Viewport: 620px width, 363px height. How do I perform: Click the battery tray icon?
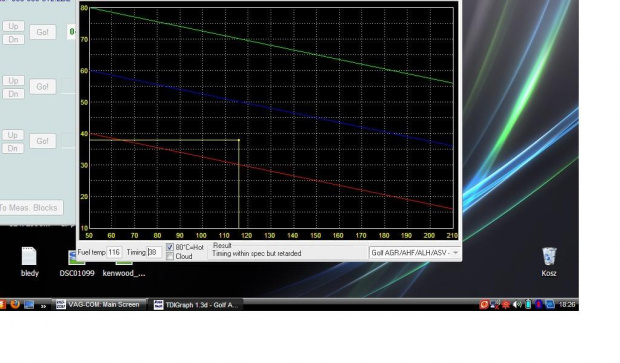pyautogui.click(x=528, y=304)
